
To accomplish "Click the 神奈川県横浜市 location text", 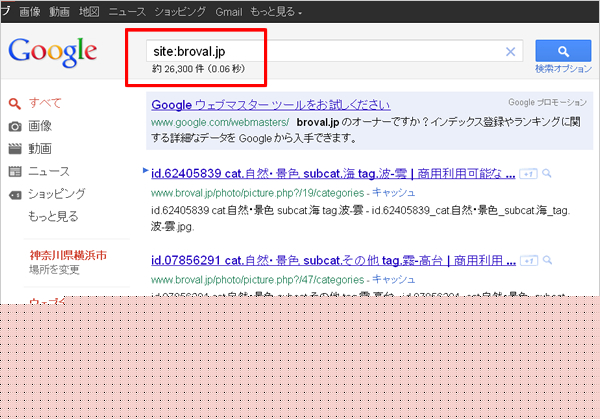I will tap(68, 255).
